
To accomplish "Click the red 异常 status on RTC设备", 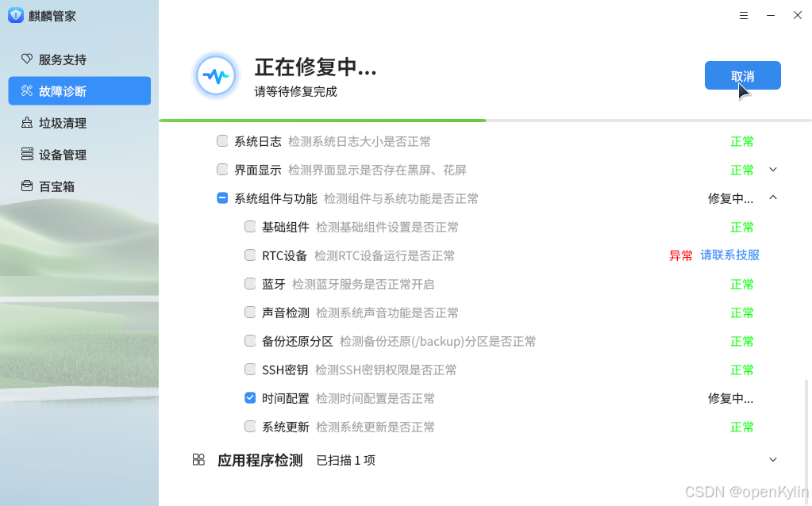I will pyautogui.click(x=680, y=255).
